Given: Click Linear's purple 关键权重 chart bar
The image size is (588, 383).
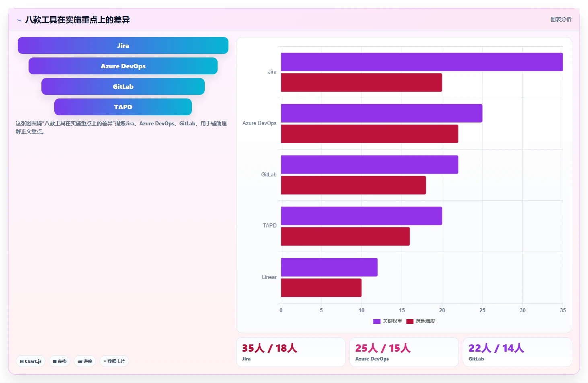Looking at the screenshot, I should (x=329, y=267).
